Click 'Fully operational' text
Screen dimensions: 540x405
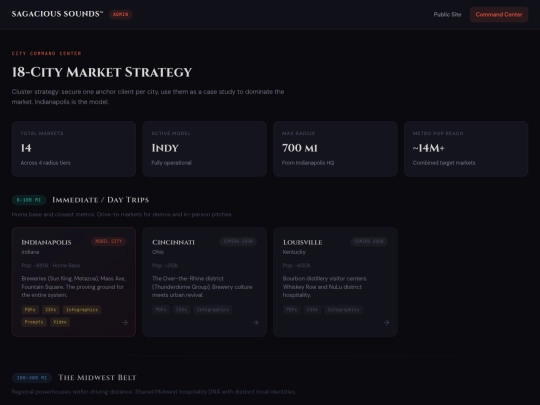pos(172,163)
